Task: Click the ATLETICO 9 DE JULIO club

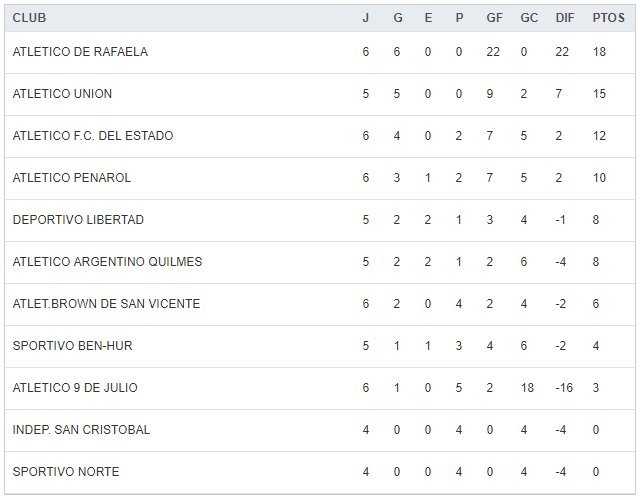Action: click(75, 388)
